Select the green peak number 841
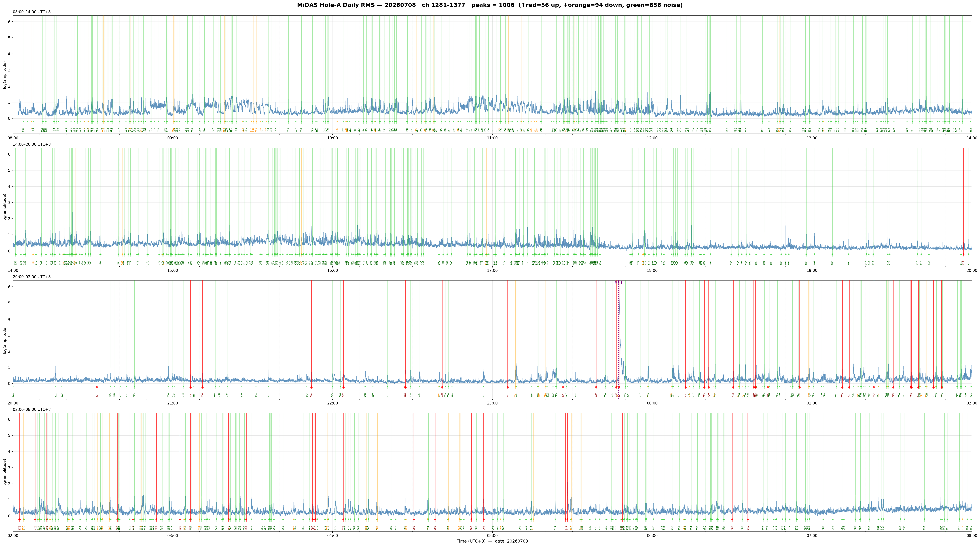Image resolution: width=980 pixels, height=546 pixels. click(x=217, y=528)
